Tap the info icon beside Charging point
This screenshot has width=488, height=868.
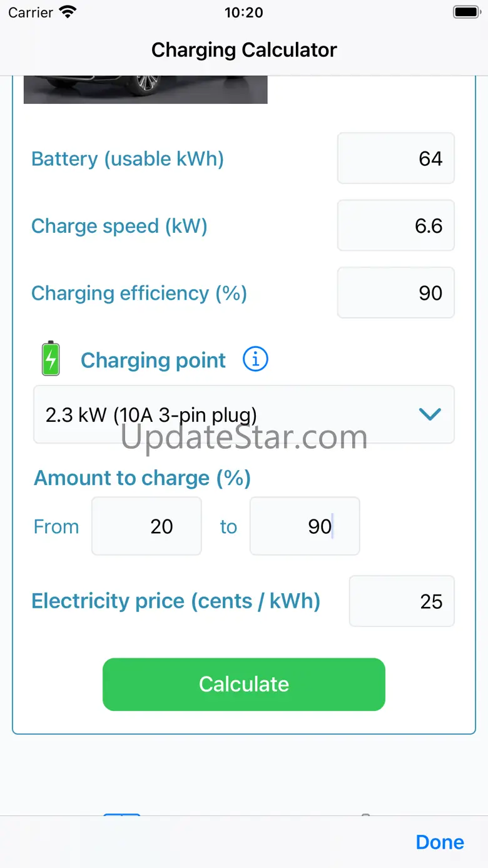point(255,360)
